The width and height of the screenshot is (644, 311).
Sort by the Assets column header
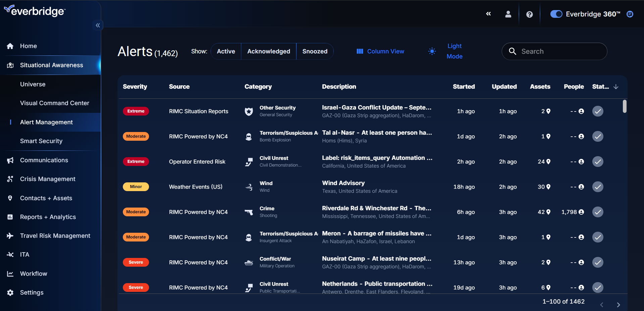click(540, 87)
